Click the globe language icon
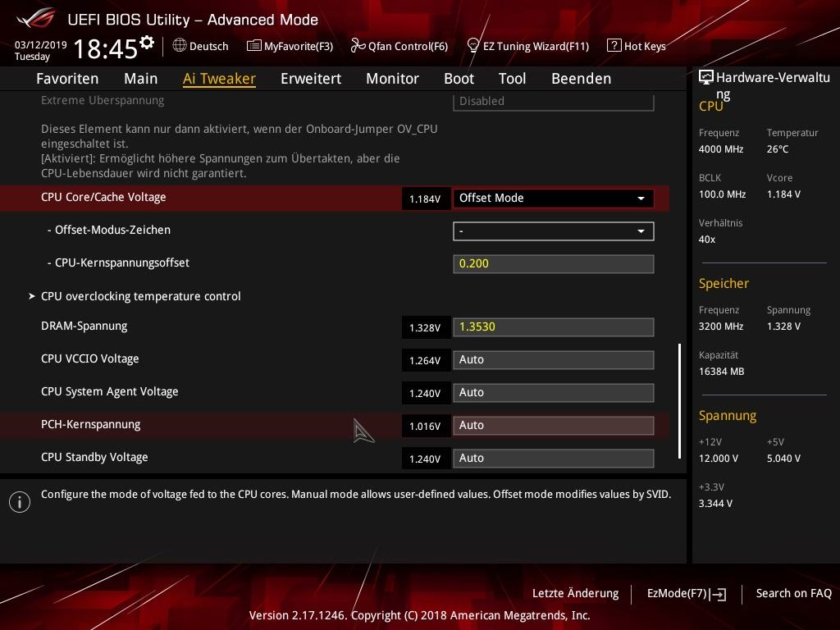 tap(180, 45)
